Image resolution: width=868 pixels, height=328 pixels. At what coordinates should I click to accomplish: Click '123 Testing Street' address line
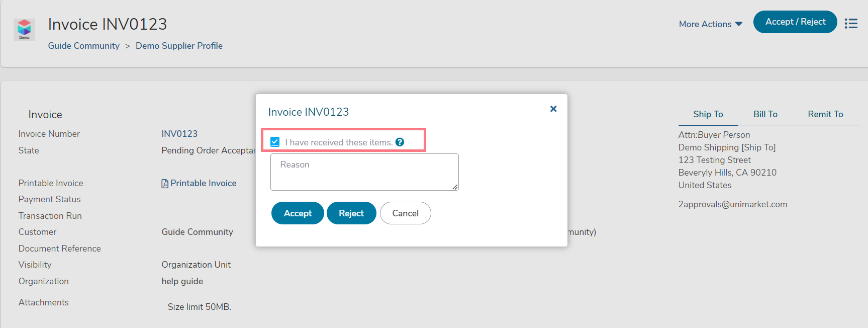[715, 160]
